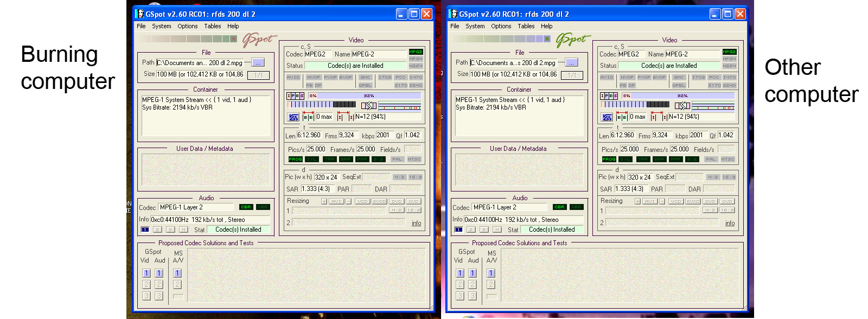The width and height of the screenshot is (868, 319).
Task: Click the PAL indicator in the left GSpot window
Action: pyautogui.click(x=397, y=159)
